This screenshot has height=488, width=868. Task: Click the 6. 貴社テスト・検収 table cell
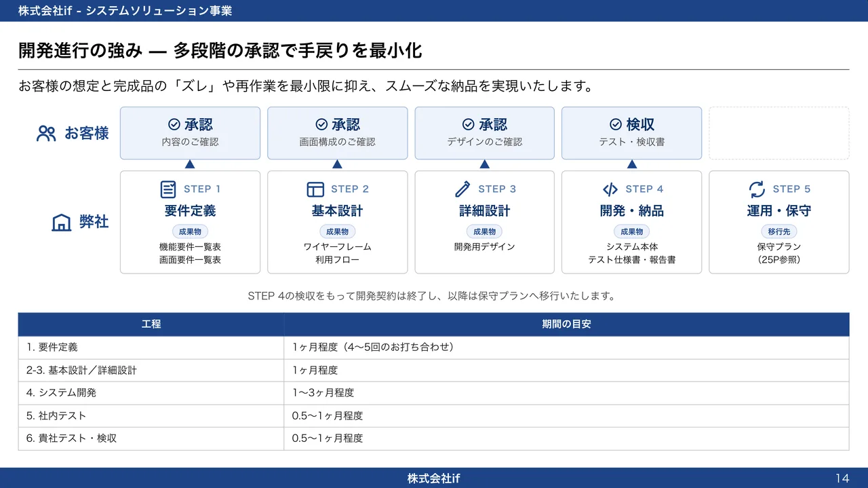coord(151,438)
